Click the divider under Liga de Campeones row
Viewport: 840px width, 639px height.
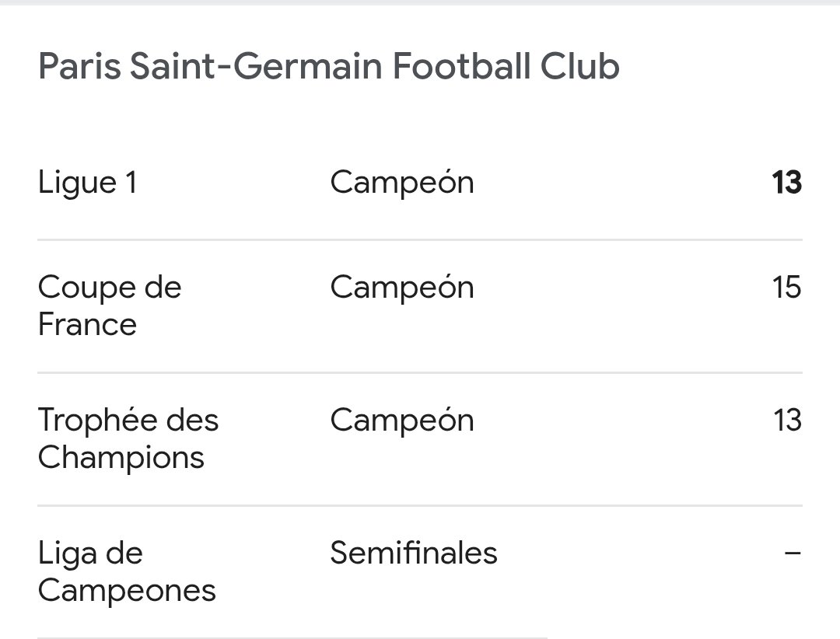(x=292, y=637)
